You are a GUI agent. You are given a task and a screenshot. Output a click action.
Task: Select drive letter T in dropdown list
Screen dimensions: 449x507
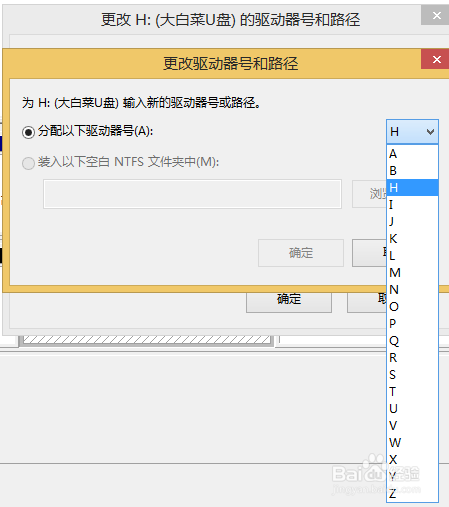coord(412,392)
